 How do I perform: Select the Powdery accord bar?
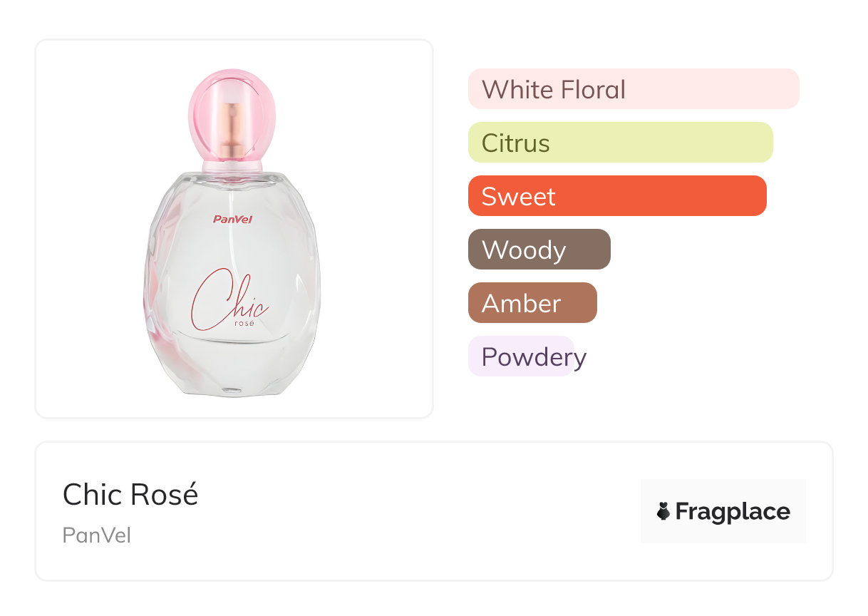click(x=522, y=356)
